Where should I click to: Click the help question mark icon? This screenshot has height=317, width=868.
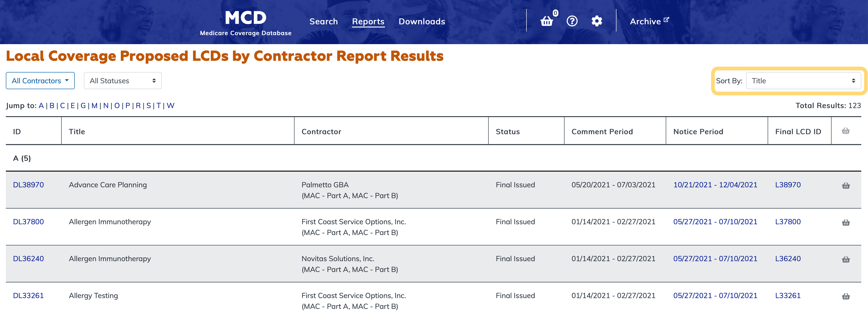point(572,21)
